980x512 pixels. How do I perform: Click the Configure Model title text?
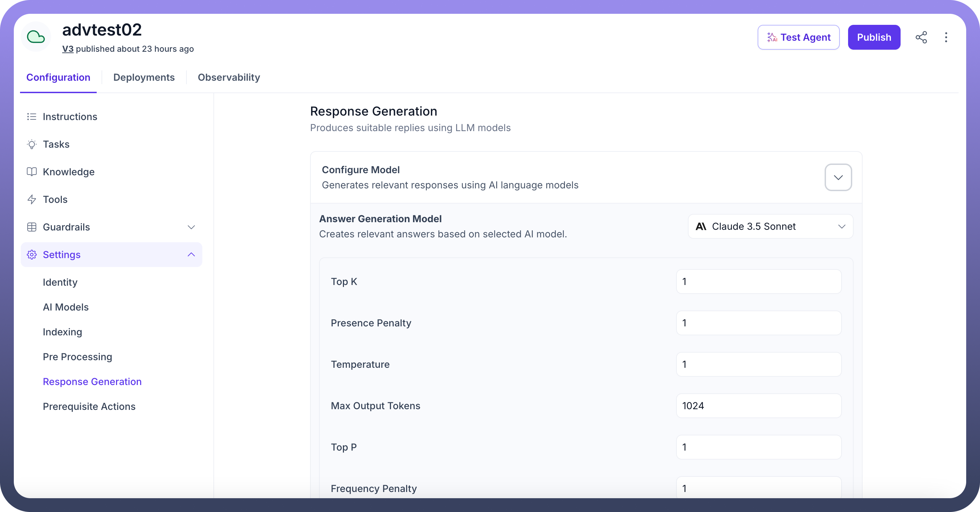point(361,170)
